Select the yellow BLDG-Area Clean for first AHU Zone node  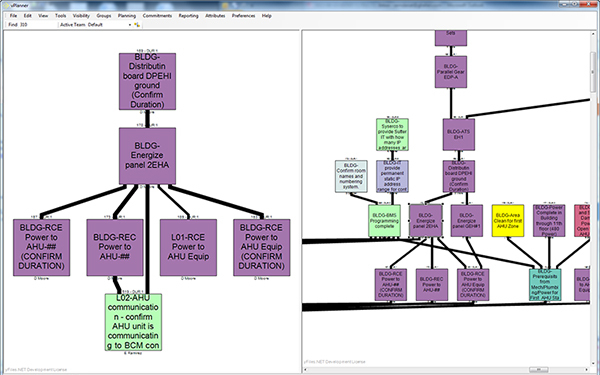[508, 221]
